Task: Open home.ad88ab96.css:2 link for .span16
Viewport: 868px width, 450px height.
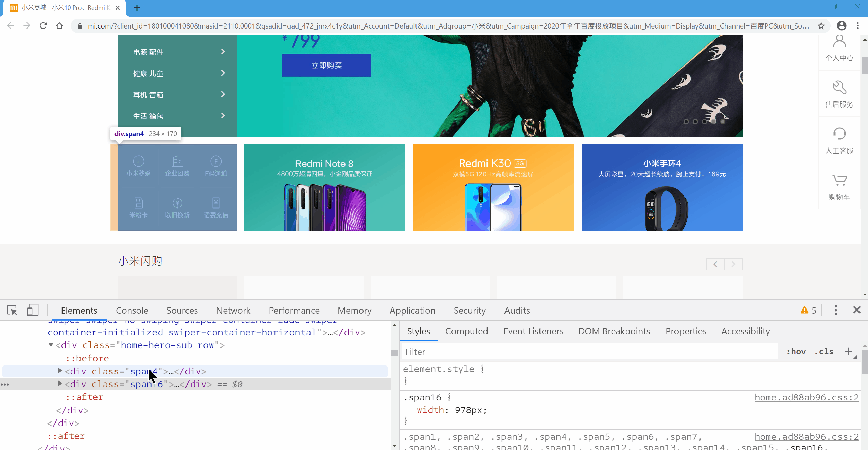Action: 807,397
